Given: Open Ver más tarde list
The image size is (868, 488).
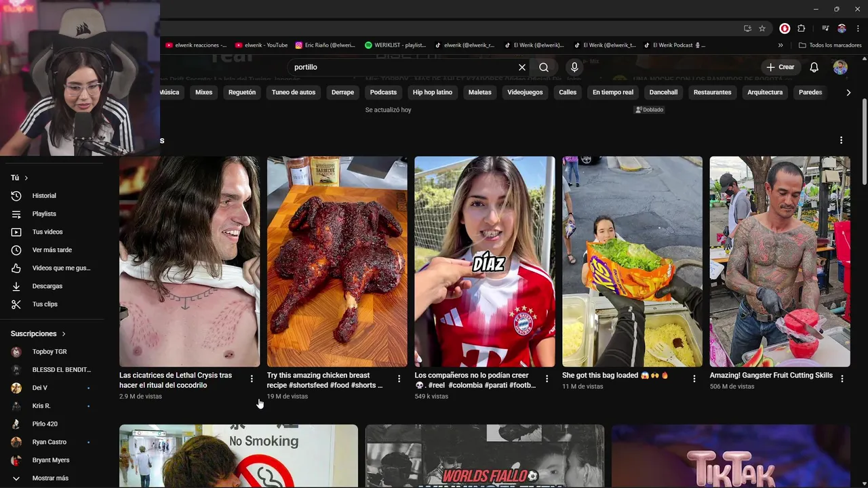Looking at the screenshot, I should tap(52, 250).
